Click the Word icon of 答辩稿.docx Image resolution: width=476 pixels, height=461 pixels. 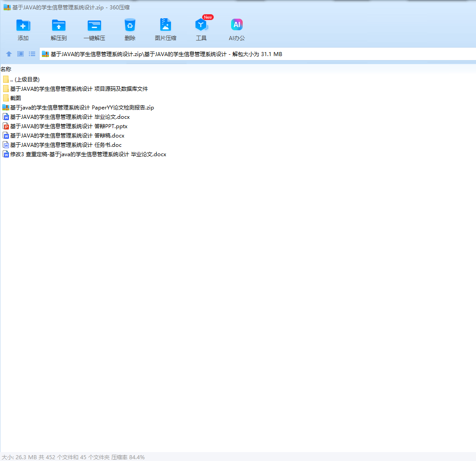(6, 136)
